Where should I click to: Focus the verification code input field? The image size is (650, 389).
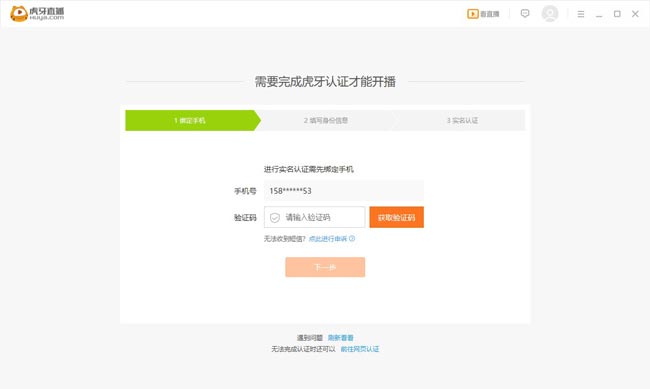(315, 217)
